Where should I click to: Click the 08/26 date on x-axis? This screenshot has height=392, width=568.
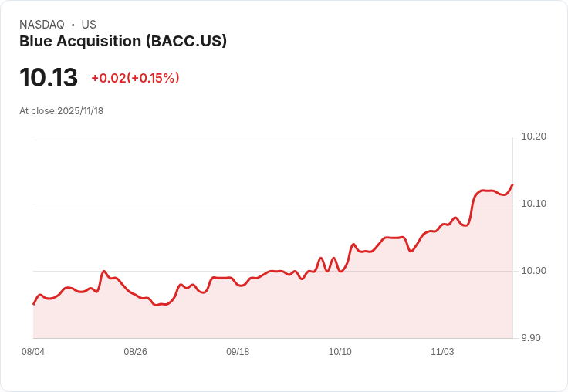[135, 352]
